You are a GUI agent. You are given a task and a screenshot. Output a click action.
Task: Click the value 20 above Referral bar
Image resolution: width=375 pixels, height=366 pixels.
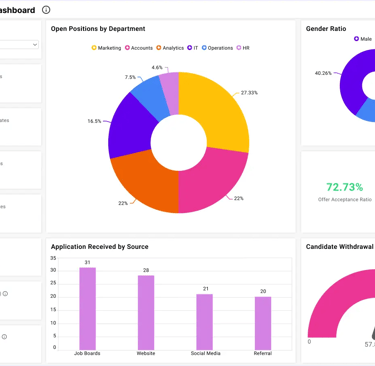pos(263,291)
